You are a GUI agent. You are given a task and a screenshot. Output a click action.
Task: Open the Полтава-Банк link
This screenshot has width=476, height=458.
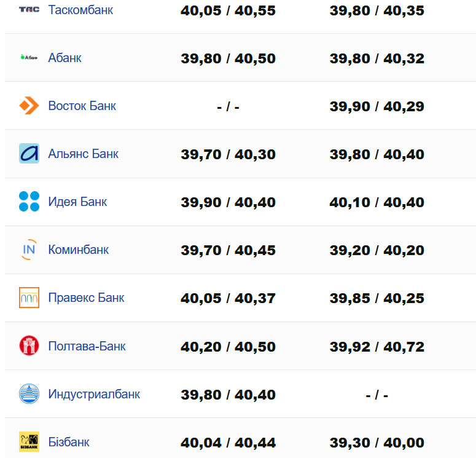[x=87, y=346]
